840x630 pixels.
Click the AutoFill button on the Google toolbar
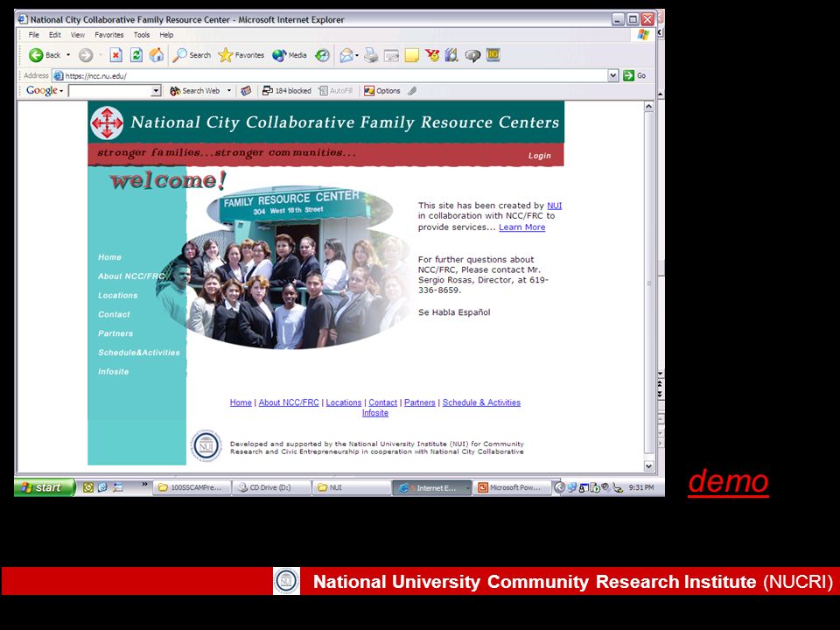pos(336,91)
